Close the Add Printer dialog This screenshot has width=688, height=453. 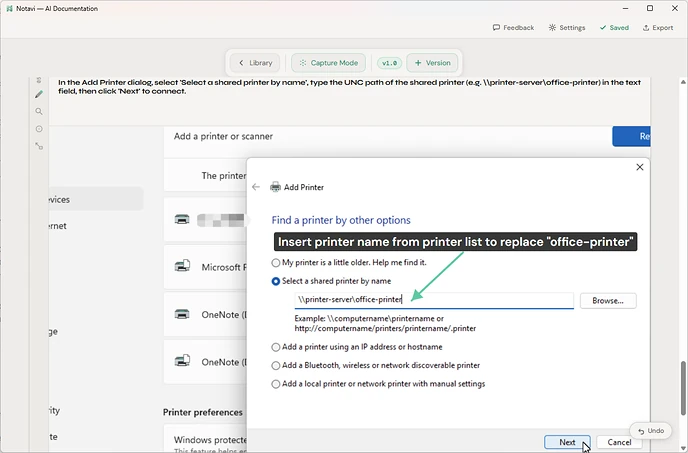640,167
